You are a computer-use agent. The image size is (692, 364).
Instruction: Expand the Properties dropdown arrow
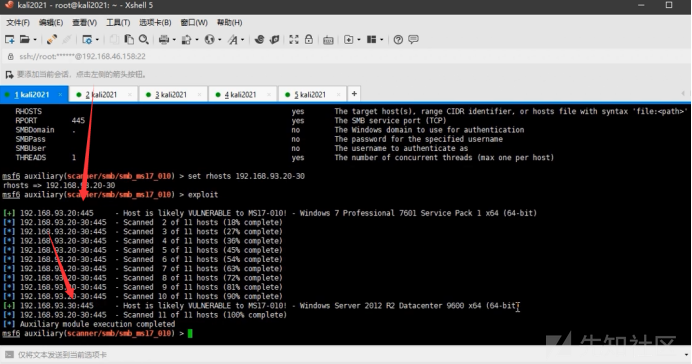click(97, 40)
